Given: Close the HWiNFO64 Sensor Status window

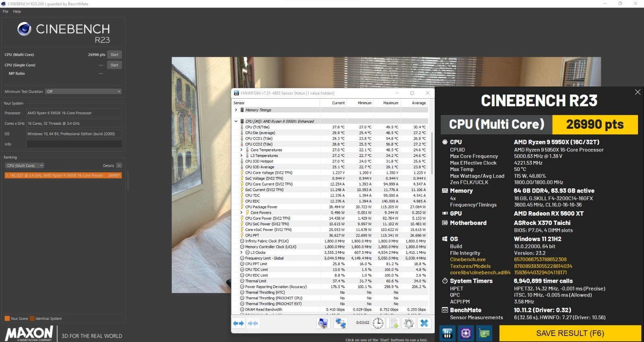Looking at the screenshot, I should click(x=427, y=93).
